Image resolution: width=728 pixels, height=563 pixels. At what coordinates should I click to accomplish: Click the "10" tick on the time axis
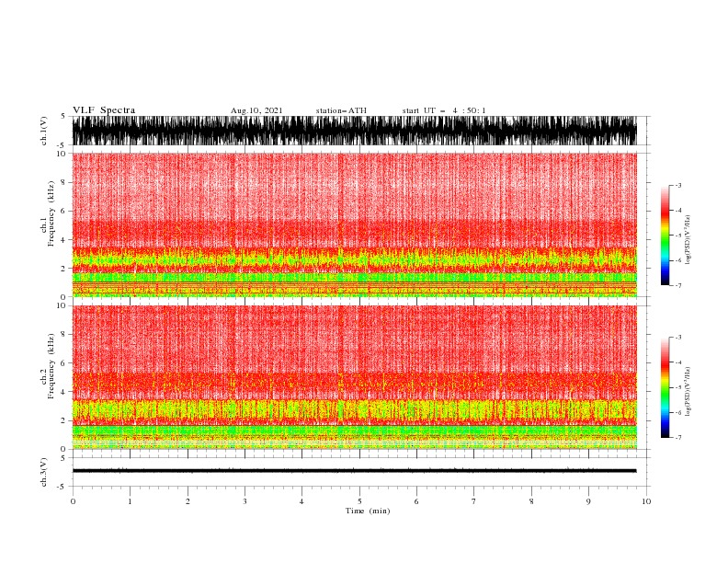point(646,501)
